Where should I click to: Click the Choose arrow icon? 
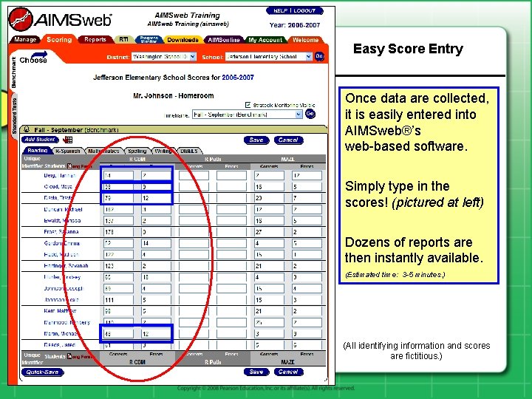tap(39, 54)
